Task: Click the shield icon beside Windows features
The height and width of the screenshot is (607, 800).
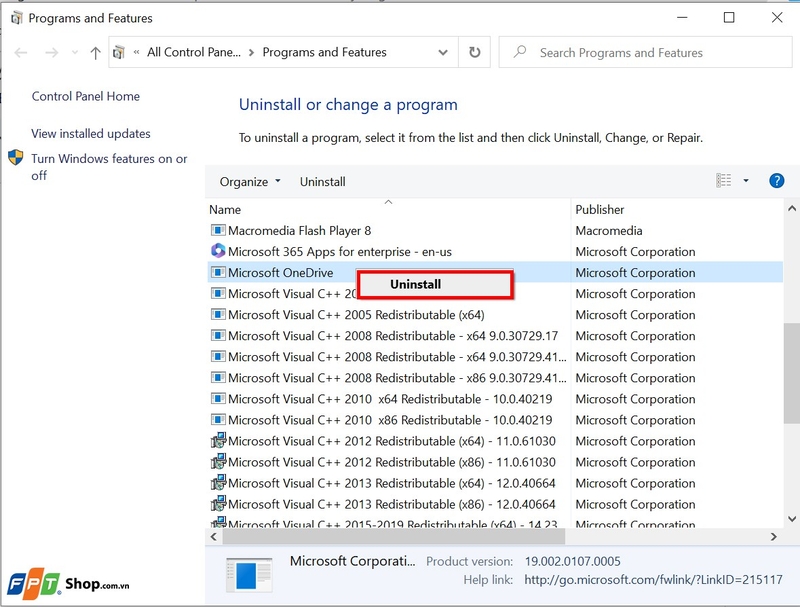Action: 16,157
